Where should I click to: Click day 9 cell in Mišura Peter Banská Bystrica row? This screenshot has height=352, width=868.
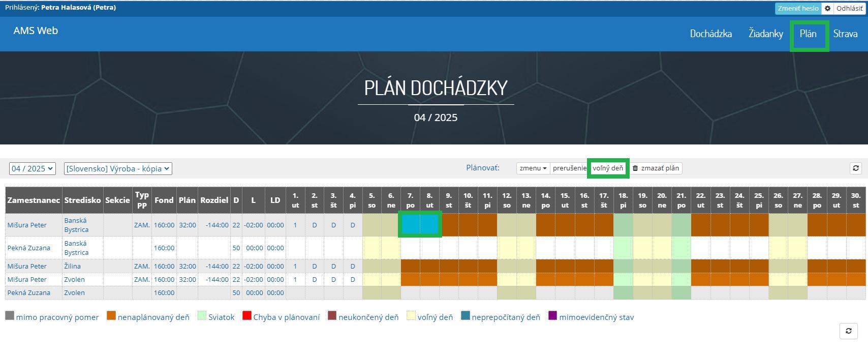(449, 225)
